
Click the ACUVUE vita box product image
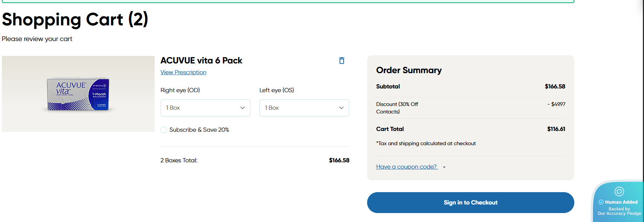pos(78,94)
